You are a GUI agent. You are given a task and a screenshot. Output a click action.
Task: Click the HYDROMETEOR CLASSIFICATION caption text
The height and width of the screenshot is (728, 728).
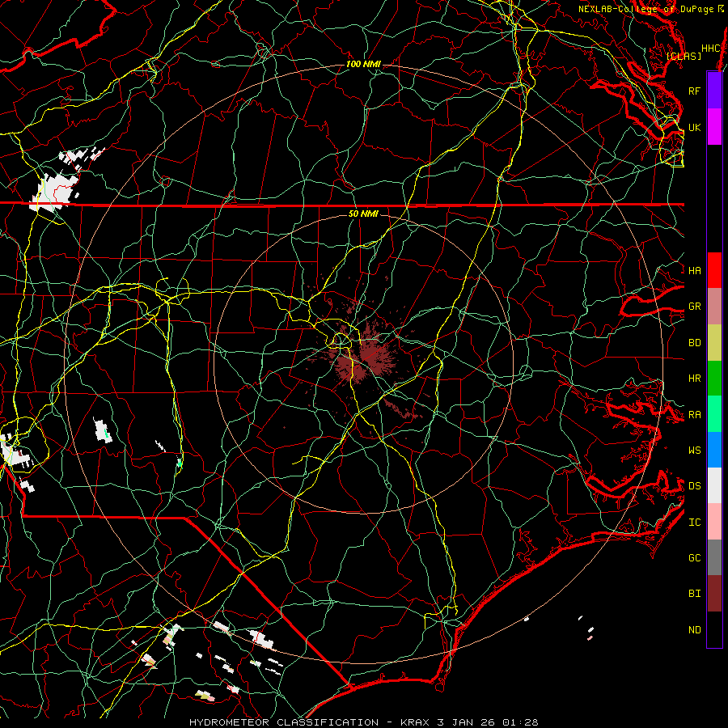pos(284,722)
